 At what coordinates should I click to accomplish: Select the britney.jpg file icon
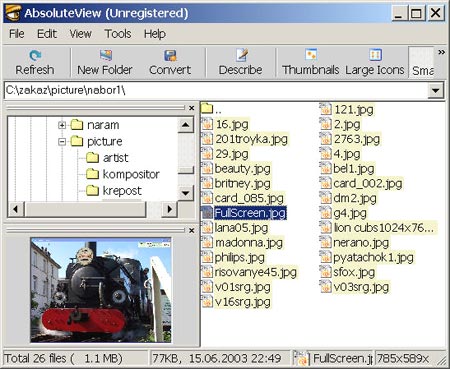207,183
